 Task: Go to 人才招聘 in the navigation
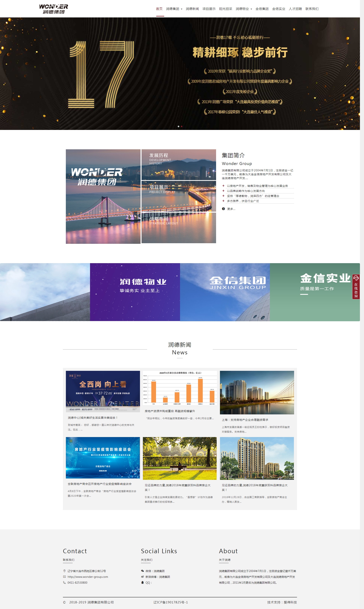[295, 9]
